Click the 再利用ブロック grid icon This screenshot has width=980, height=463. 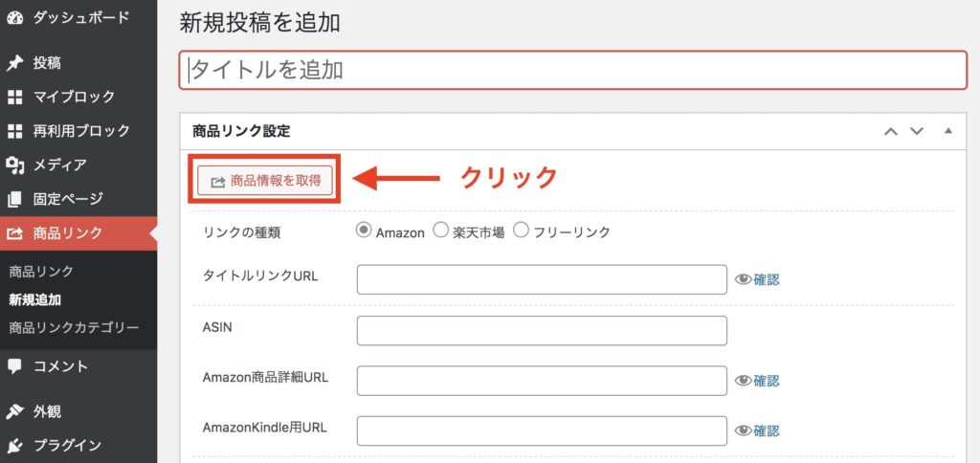14,131
